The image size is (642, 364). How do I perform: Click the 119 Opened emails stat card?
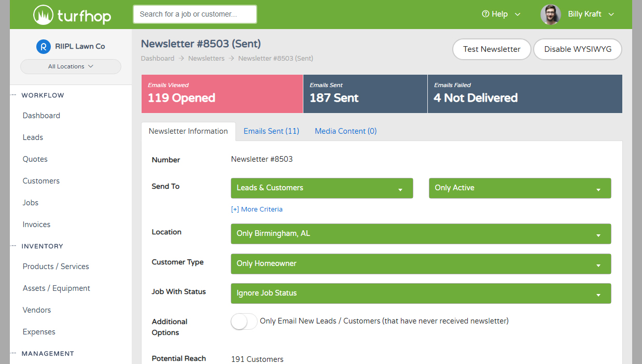(x=222, y=94)
